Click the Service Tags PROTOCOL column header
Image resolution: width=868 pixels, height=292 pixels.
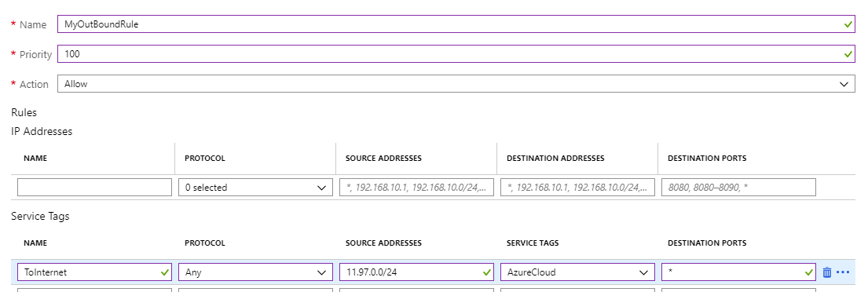pyautogui.click(x=205, y=243)
